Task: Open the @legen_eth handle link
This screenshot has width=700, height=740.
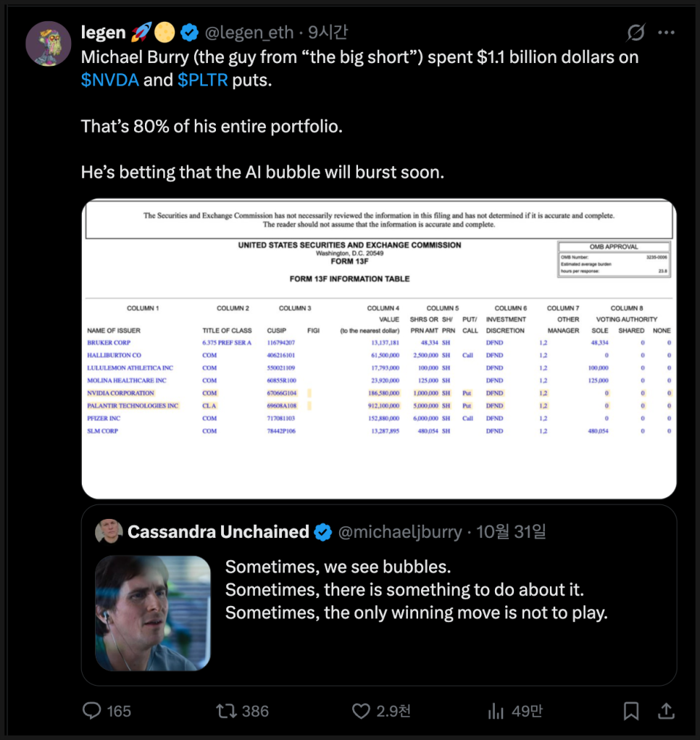Action: tap(250, 33)
